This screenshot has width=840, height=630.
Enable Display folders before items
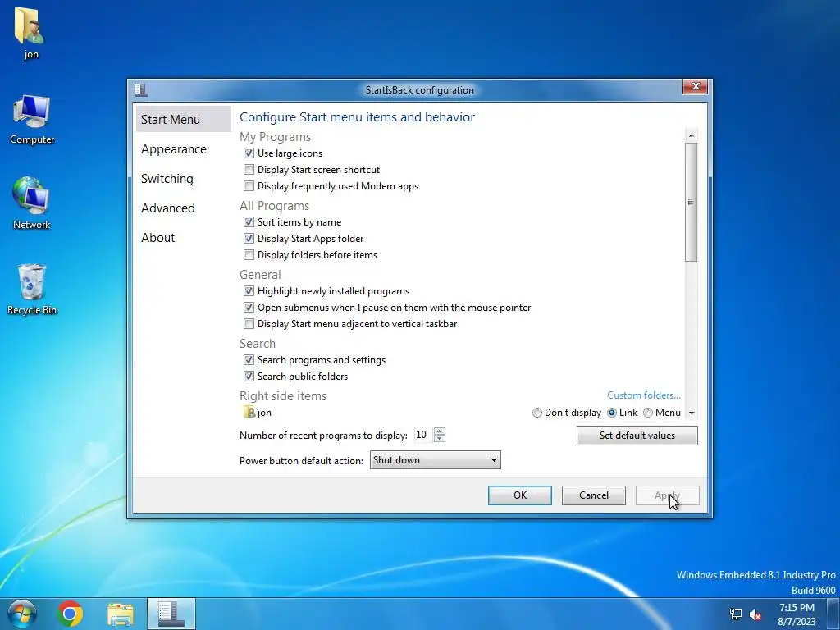249,254
